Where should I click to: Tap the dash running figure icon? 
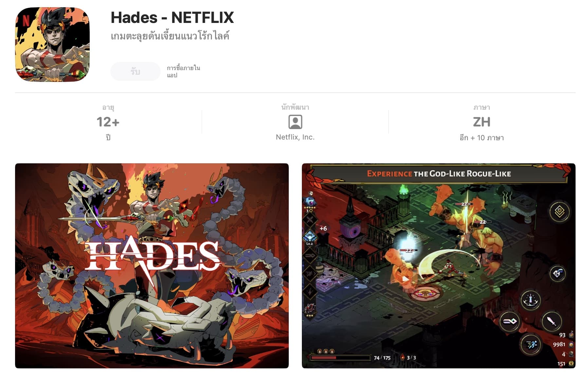tap(530, 344)
